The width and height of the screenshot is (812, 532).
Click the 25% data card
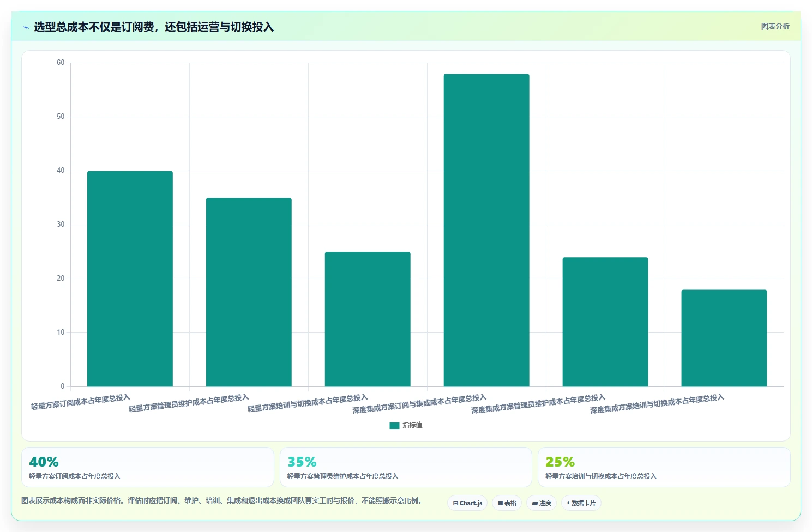coord(664,467)
